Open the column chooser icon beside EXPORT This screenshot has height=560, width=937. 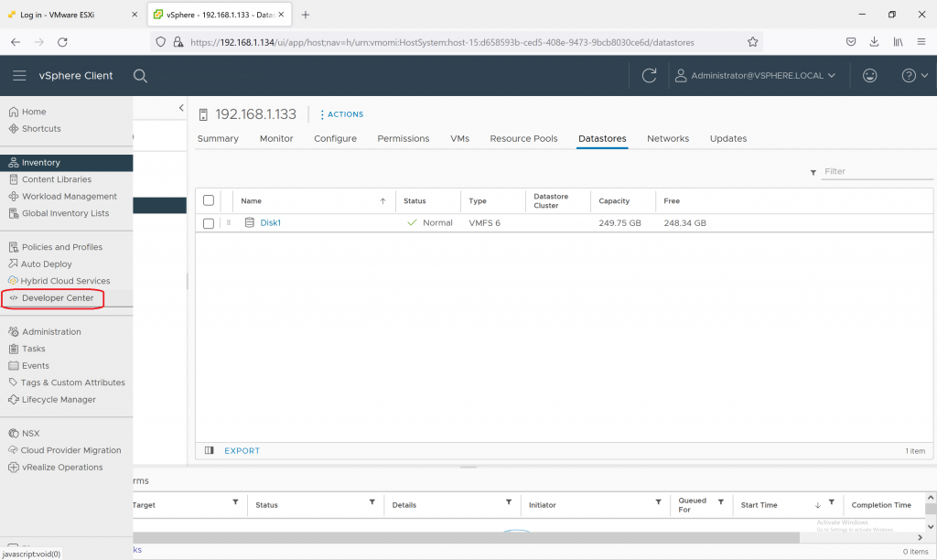tap(210, 450)
